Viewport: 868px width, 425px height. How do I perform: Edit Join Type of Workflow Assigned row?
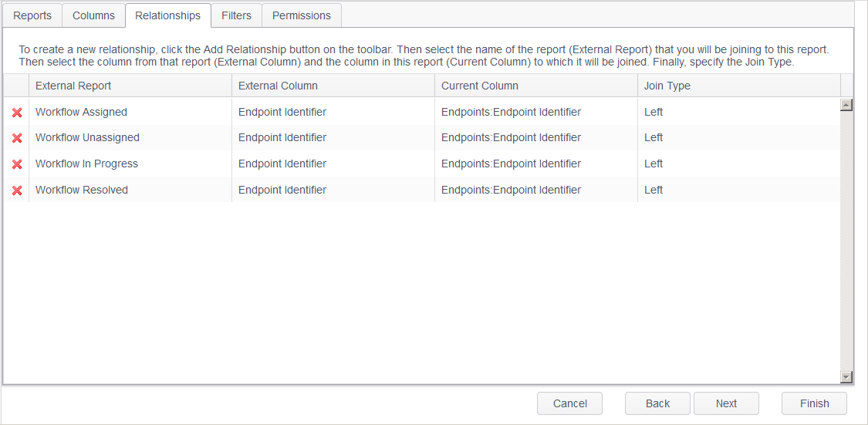pyautogui.click(x=738, y=113)
